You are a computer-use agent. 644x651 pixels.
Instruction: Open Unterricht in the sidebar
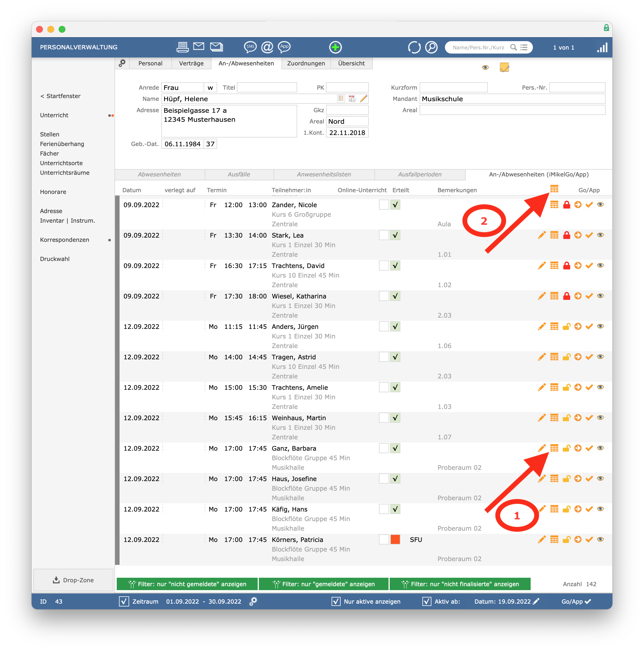(54, 115)
